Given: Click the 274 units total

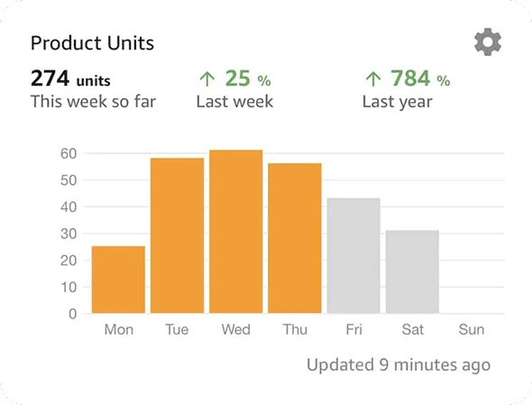Looking at the screenshot, I should coord(70,78).
